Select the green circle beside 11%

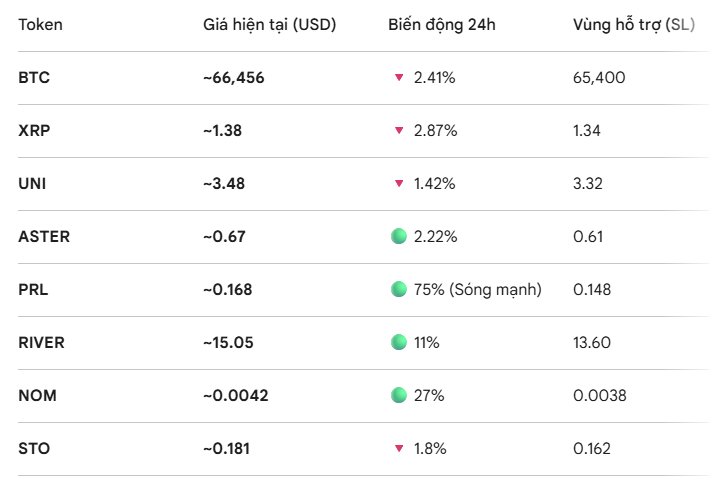coord(399,342)
